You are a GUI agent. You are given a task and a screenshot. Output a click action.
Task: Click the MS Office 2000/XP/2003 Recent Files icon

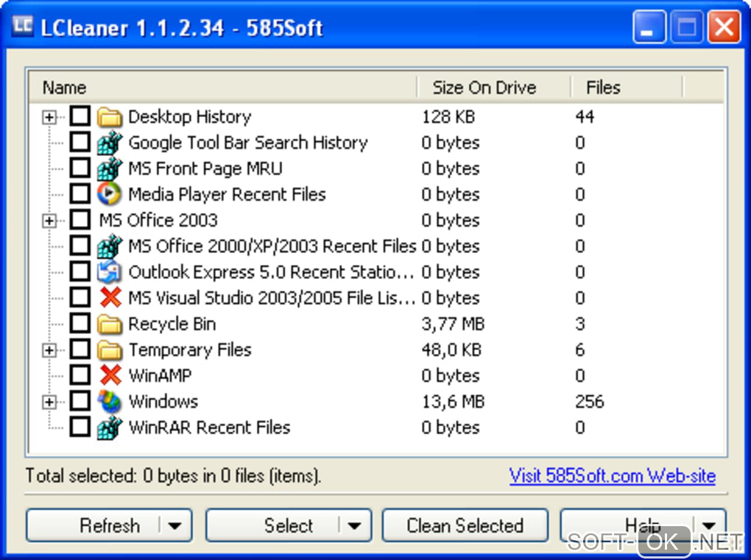[x=110, y=246]
